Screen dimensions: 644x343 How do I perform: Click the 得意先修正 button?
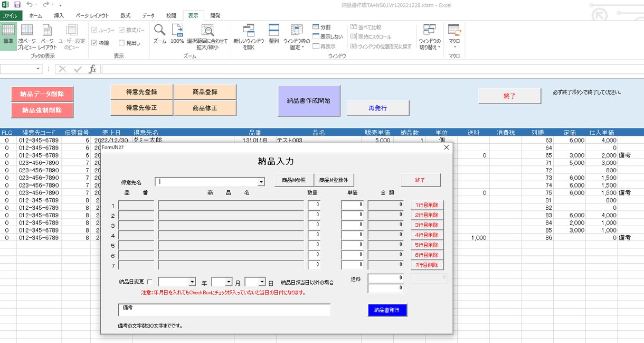[141, 108]
